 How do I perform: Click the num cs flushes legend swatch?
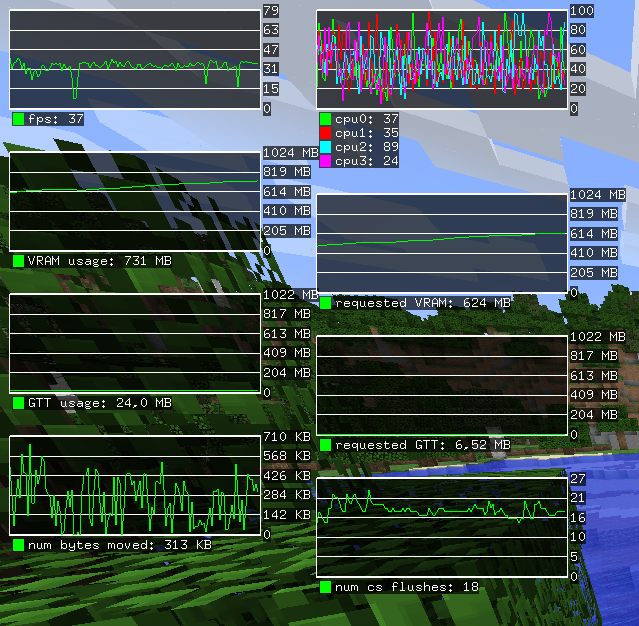[325, 587]
